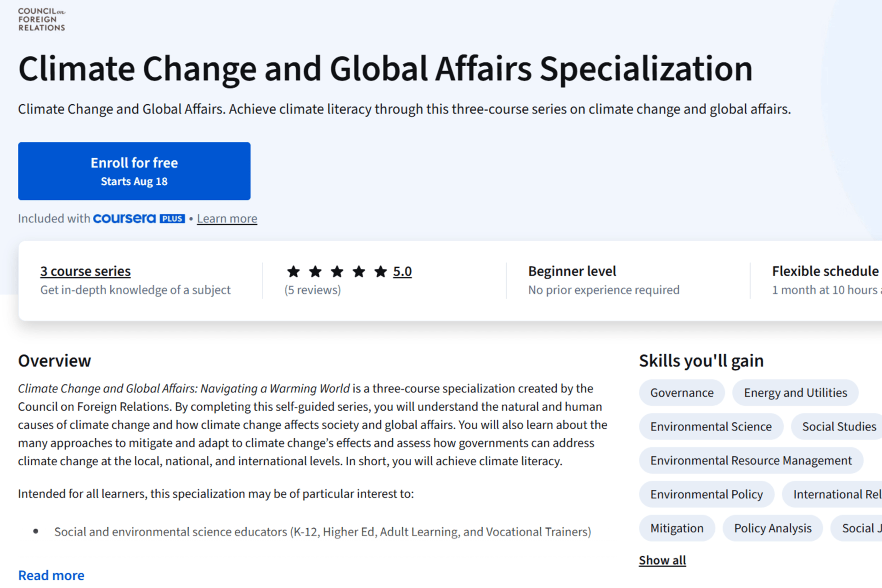Expand overview with Read more
Screen dimensions: 882x588
(x=51, y=575)
